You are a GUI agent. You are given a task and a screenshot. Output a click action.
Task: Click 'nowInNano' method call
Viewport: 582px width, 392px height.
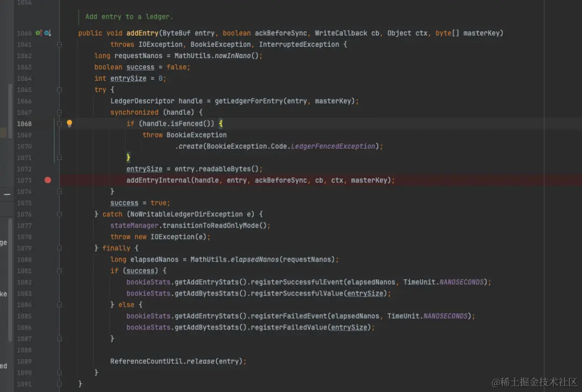233,55
